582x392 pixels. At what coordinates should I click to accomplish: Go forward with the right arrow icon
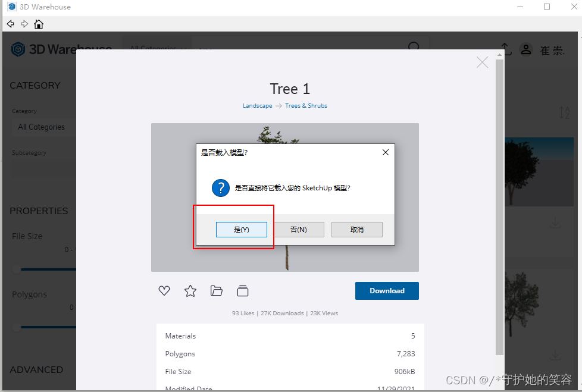pos(24,24)
